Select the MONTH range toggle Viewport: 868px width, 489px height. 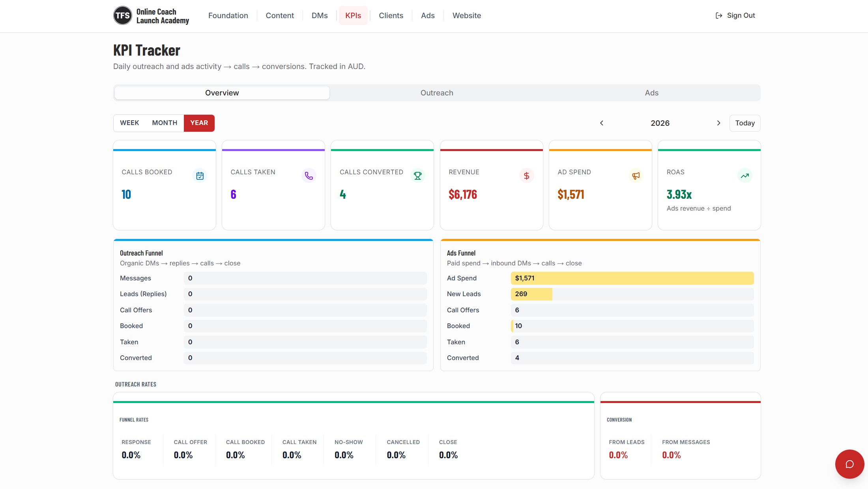click(x=165, y=123)
